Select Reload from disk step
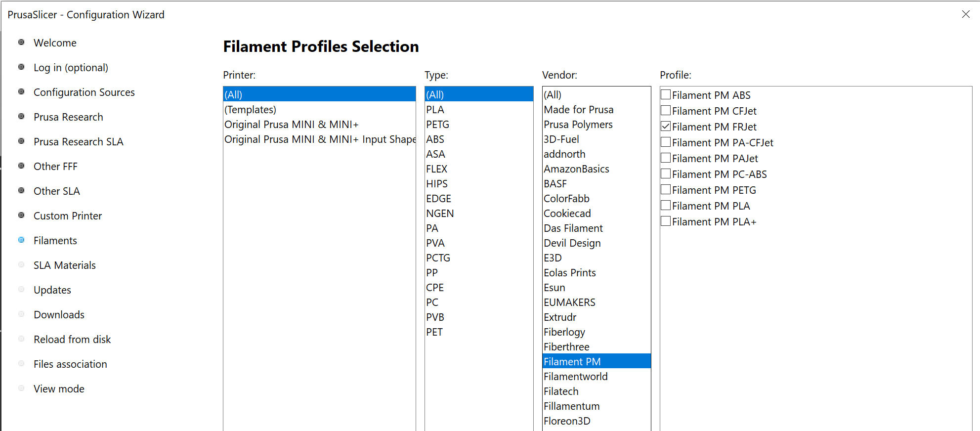 pos(72,340)
